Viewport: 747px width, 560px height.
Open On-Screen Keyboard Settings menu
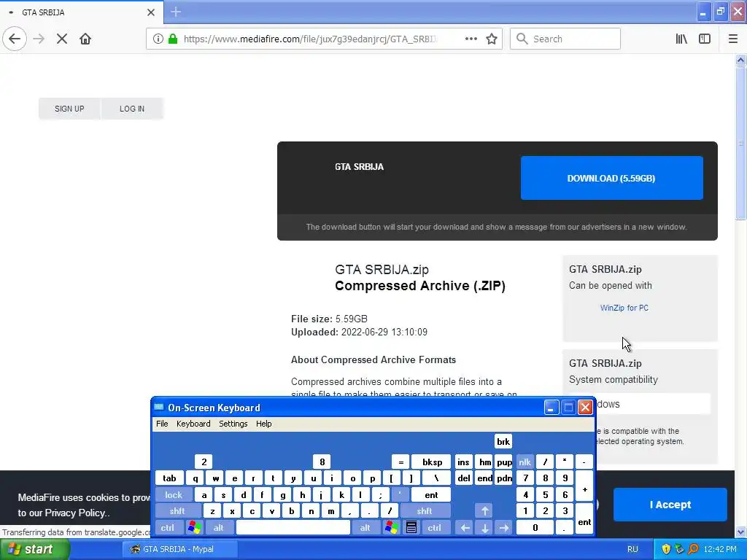[233, 424]
